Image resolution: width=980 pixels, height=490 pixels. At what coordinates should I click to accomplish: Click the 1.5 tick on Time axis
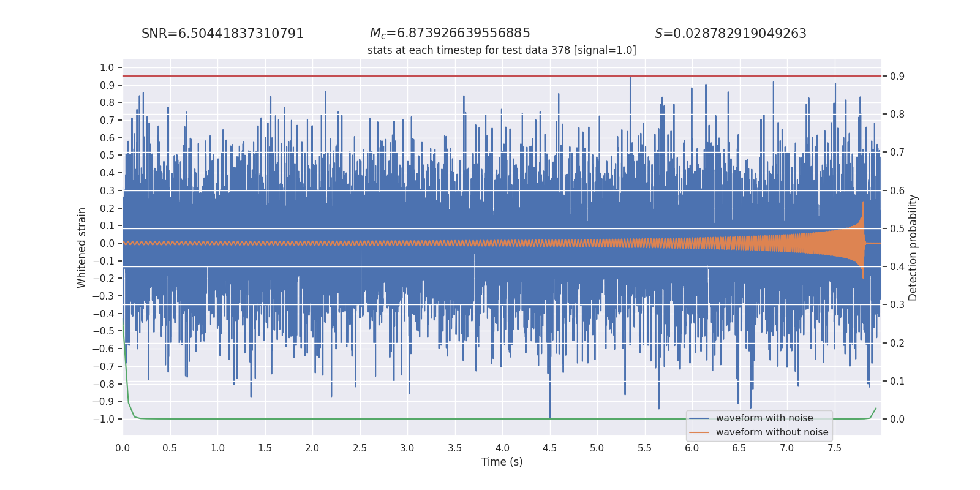(265, 448)
